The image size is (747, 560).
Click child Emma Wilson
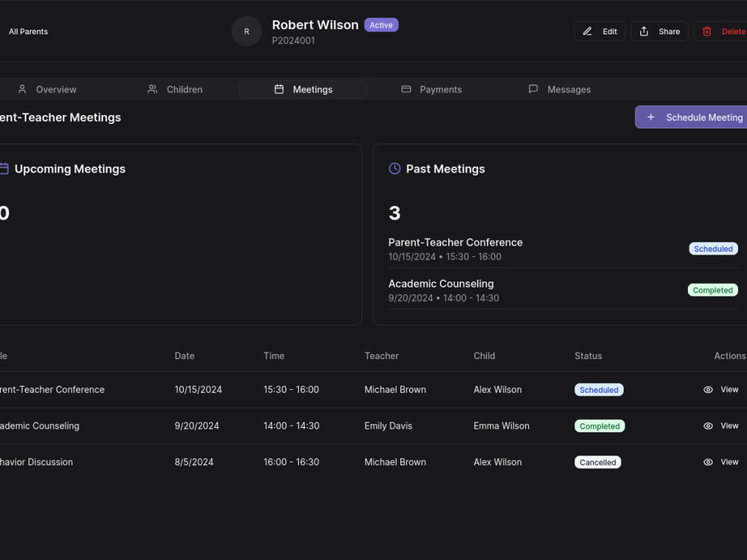[x=501, y=426]
